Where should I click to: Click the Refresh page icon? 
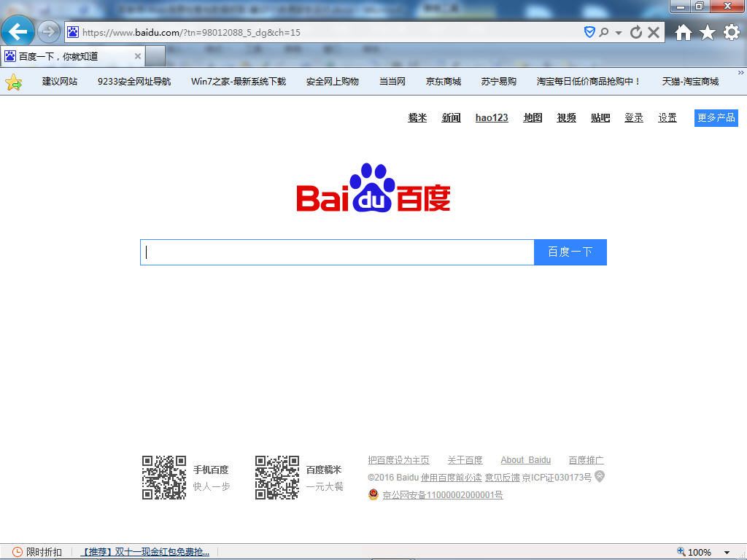pos(635,32)
